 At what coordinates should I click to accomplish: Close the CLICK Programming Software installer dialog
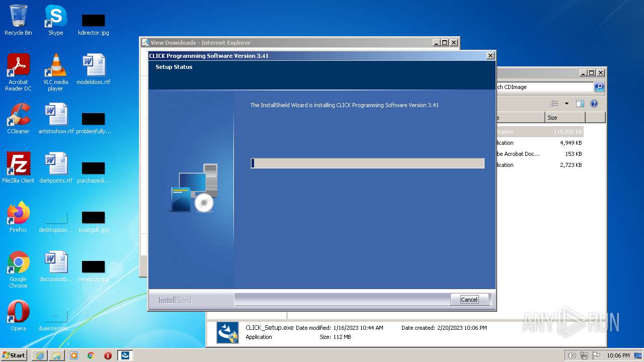point(491,56)
